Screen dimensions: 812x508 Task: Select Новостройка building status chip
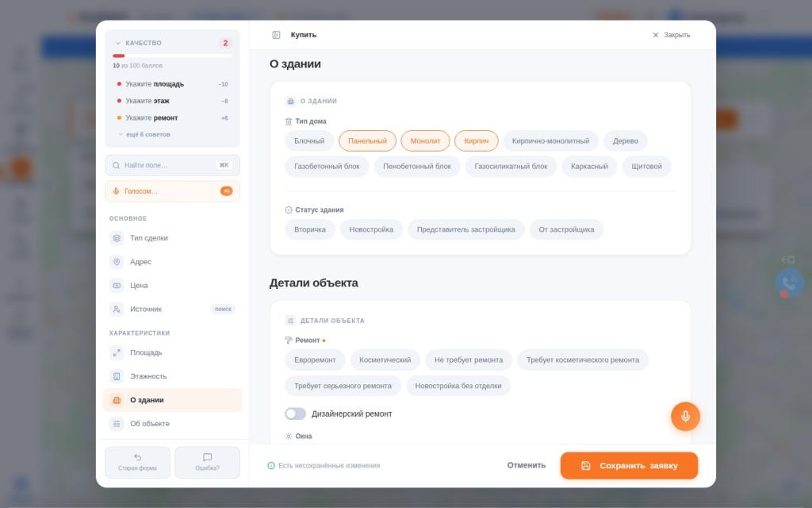[371, 229]
